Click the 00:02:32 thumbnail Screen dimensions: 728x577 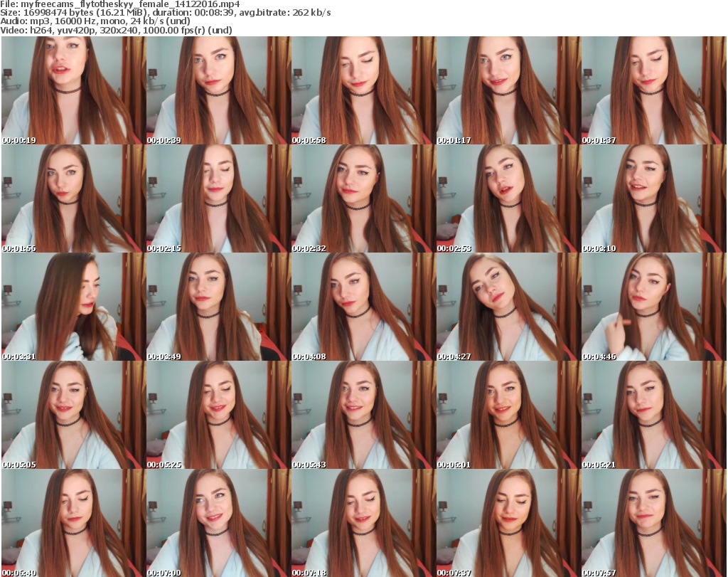(363, 198)
